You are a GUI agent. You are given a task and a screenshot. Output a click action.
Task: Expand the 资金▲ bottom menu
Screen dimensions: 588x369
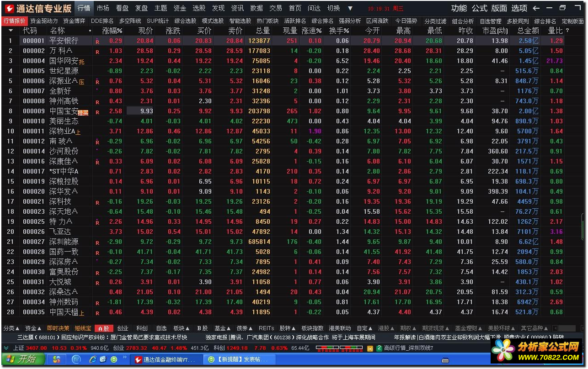33,328
